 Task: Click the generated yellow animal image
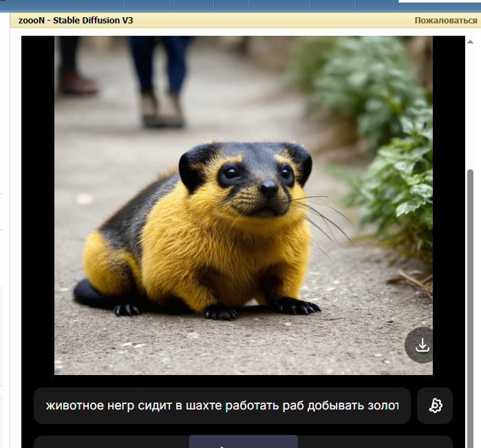[244, 205]
